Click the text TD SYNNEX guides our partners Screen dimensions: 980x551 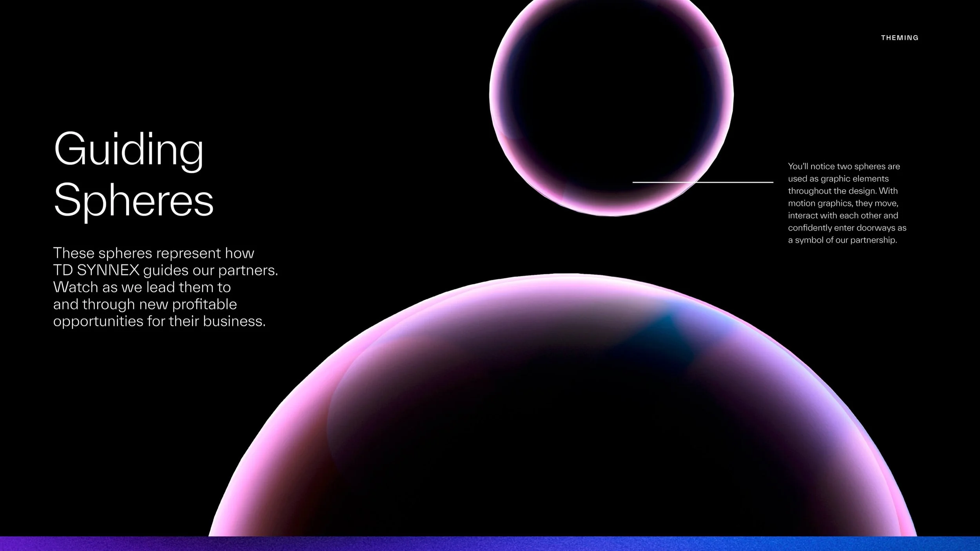[x=165, y=270]
